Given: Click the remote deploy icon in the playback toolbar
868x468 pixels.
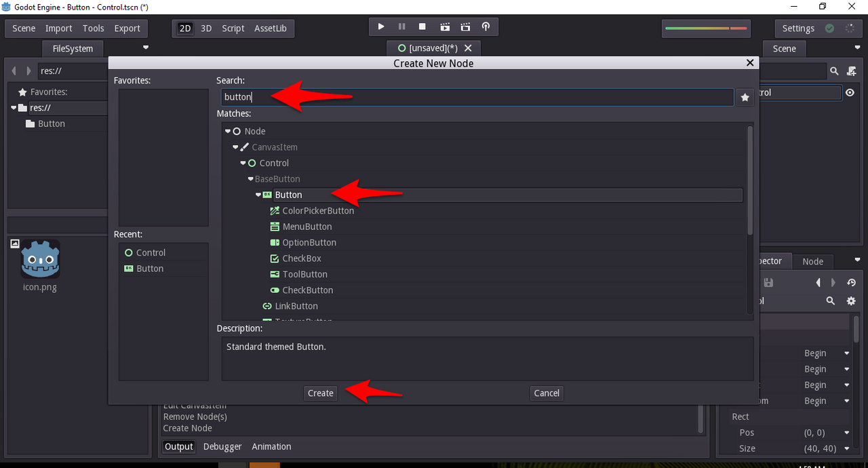Looking at the screenshot, I should coord(486,26).
